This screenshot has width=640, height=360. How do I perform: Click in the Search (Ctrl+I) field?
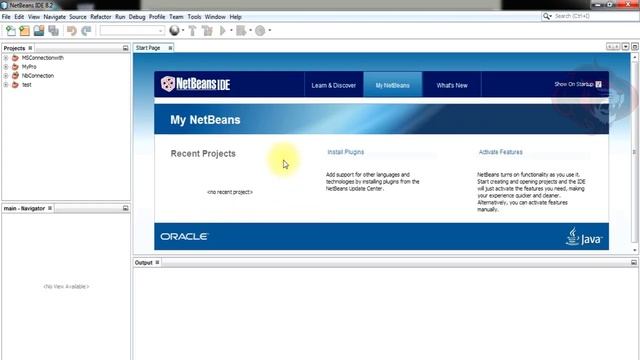point(595,16)
